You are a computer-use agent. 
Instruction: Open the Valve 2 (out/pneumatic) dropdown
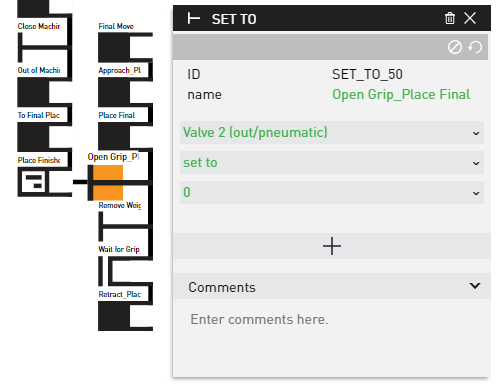tap(332, 133)
